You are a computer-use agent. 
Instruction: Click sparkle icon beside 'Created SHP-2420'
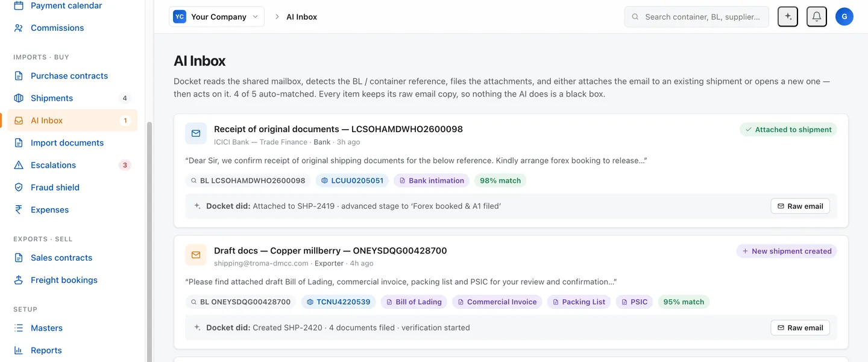(197, 328)
